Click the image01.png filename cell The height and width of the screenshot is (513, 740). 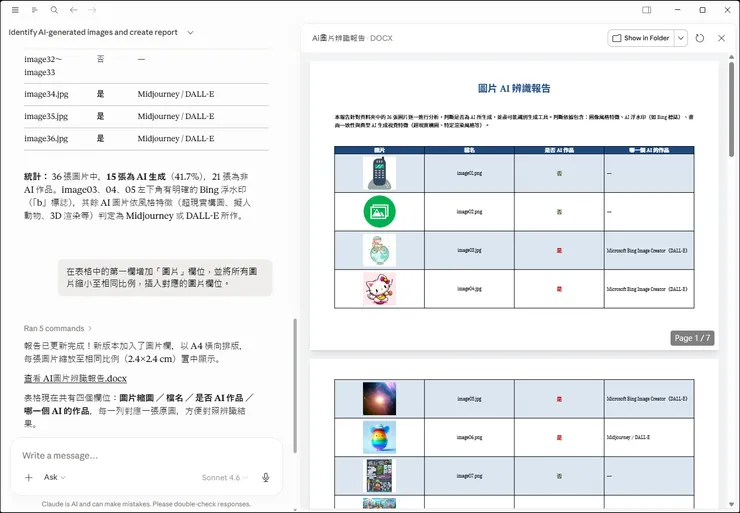469,173
